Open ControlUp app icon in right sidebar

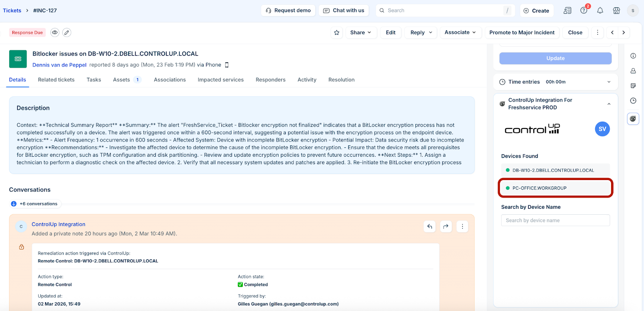[633, 119]
